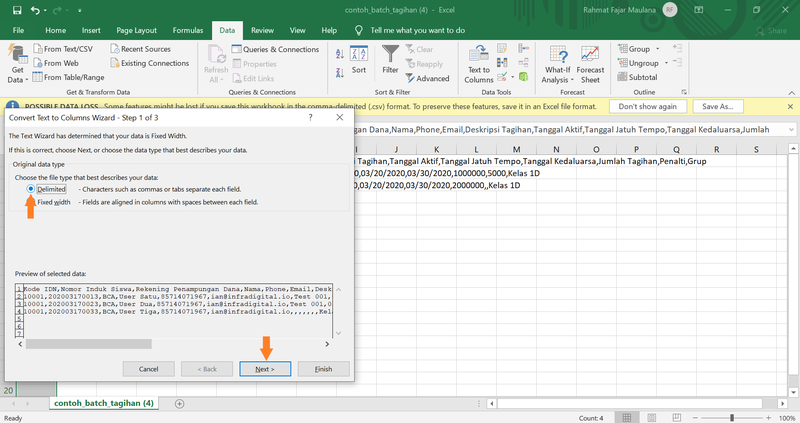Select the Fixed width radio option

coord(31,202)
